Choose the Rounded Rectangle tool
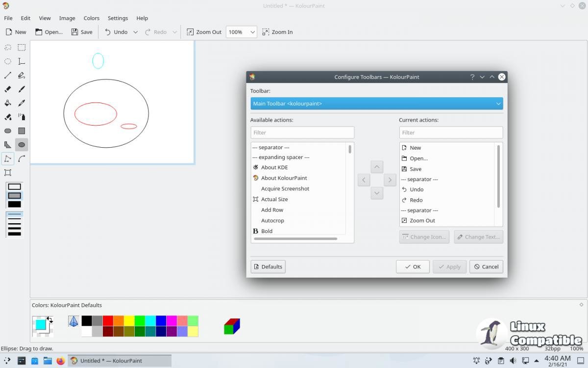Image resolution: width=588 pixels, height=368 pixels. (x=8, y=131)
